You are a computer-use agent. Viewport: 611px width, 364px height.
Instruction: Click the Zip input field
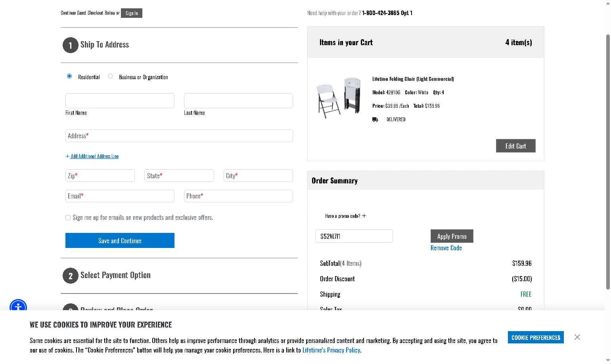coord(100,175)
